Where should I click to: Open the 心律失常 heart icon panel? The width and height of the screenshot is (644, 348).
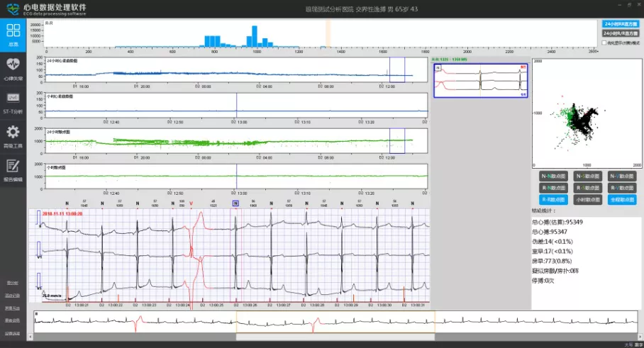(13, 65)
